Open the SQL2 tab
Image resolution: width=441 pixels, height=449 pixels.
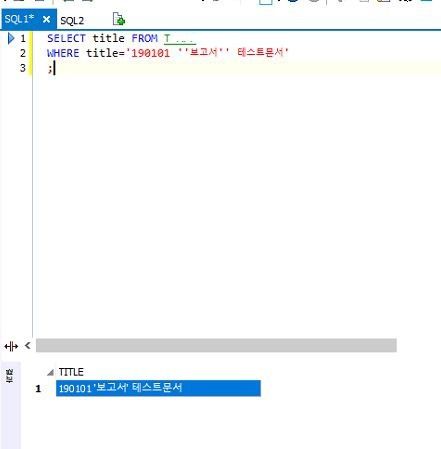(x=72, y=21)
